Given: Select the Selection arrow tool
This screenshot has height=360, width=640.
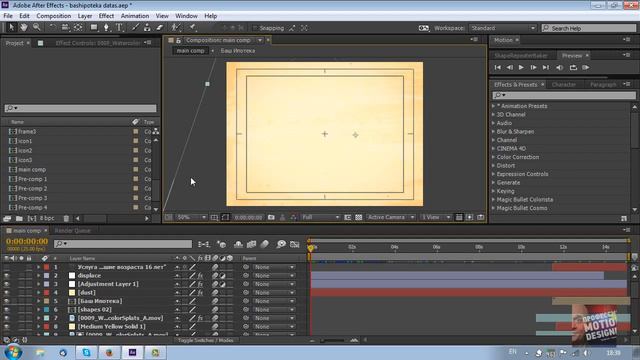Looking at the screenshot, I should (x=11, y=27).
